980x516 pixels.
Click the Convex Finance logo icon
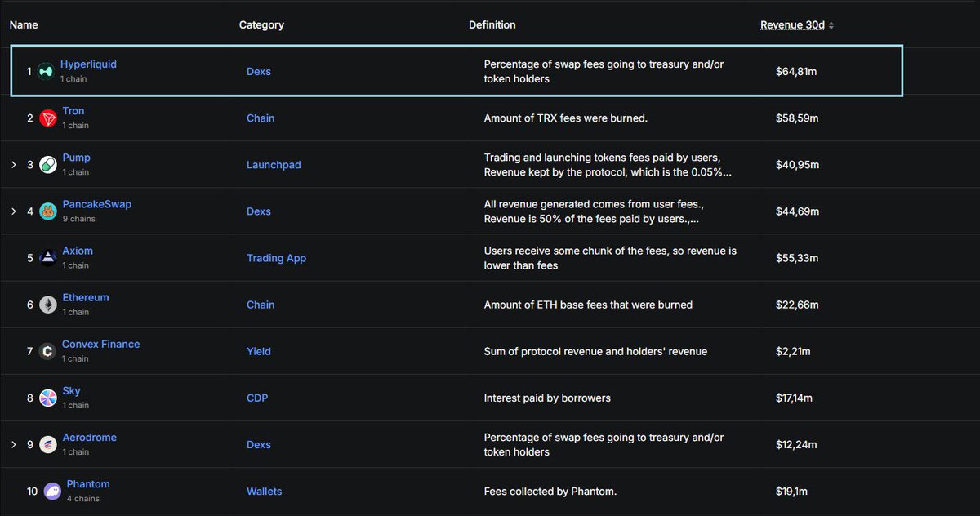[x=47, y=351]
